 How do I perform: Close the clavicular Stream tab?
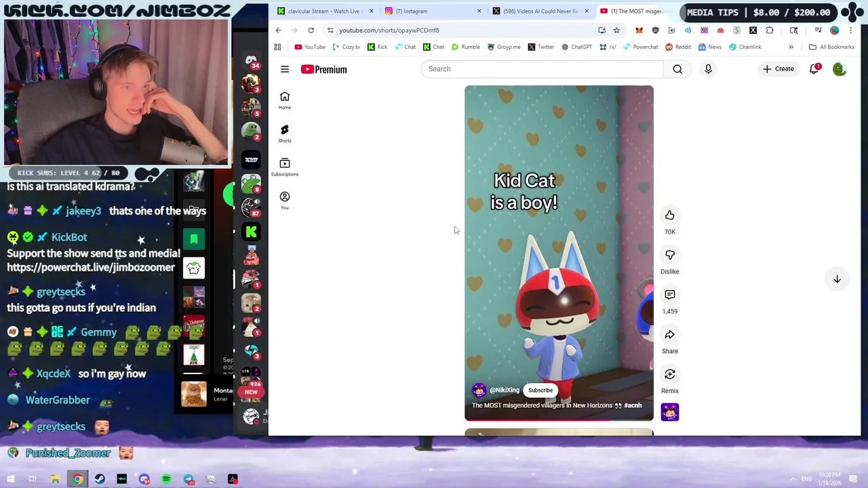(371, 11)
